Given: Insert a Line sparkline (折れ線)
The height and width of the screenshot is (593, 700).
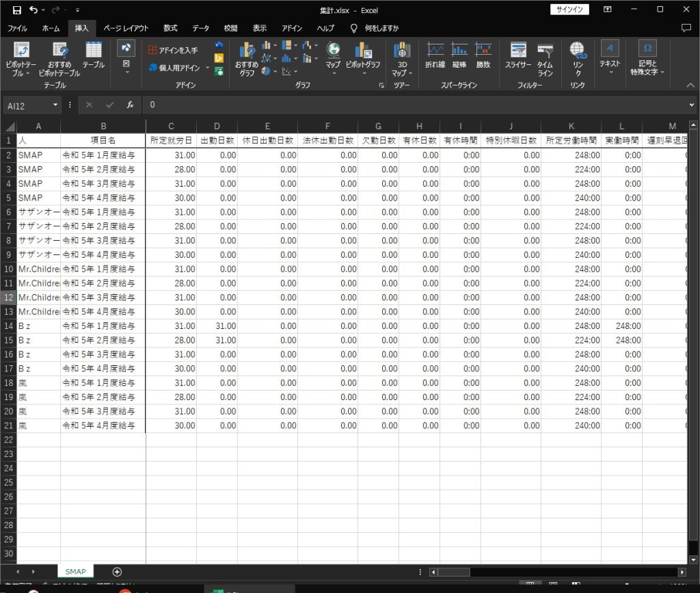Looking at the screenshot, I should point(435,56).
